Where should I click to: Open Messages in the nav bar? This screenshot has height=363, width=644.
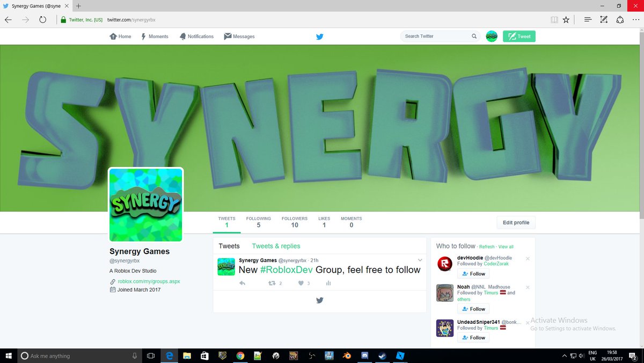click(x=239, y=37)
